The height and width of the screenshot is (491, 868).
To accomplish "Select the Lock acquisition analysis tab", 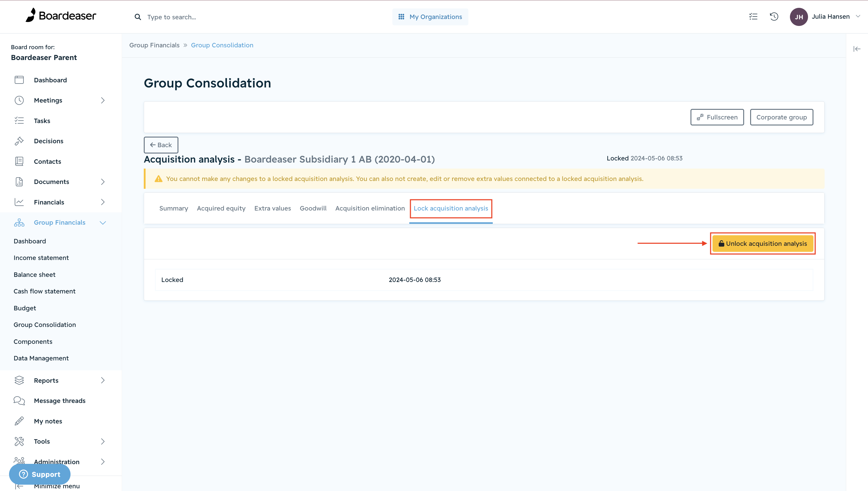I will (451, 208).
